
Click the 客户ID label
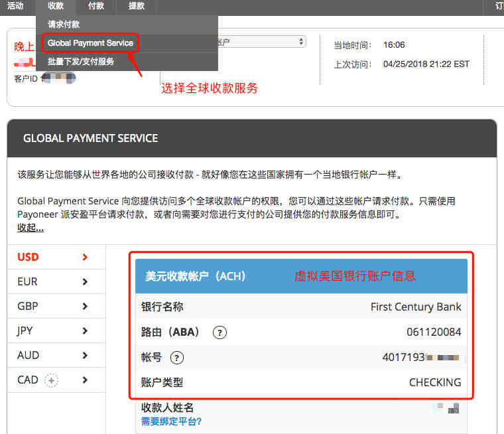[x=26, y=78]
